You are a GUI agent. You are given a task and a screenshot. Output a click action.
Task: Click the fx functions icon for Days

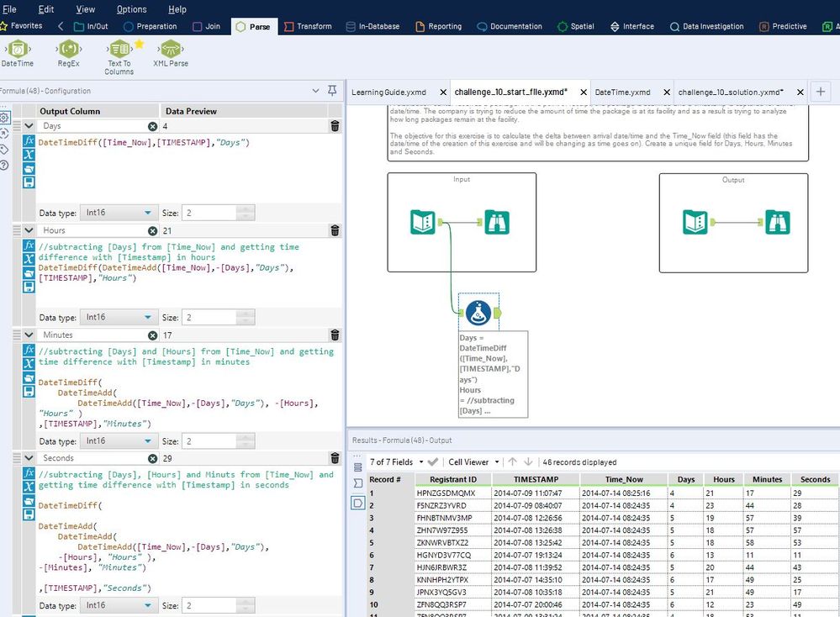pos(29,141)
